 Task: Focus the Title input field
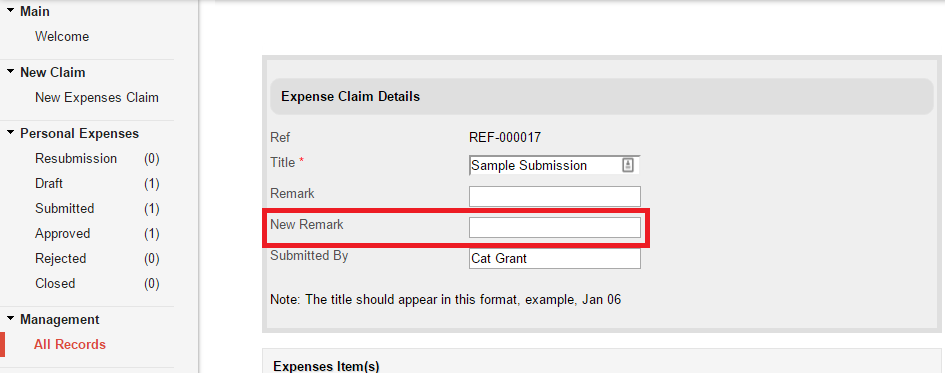pos(554,165)
